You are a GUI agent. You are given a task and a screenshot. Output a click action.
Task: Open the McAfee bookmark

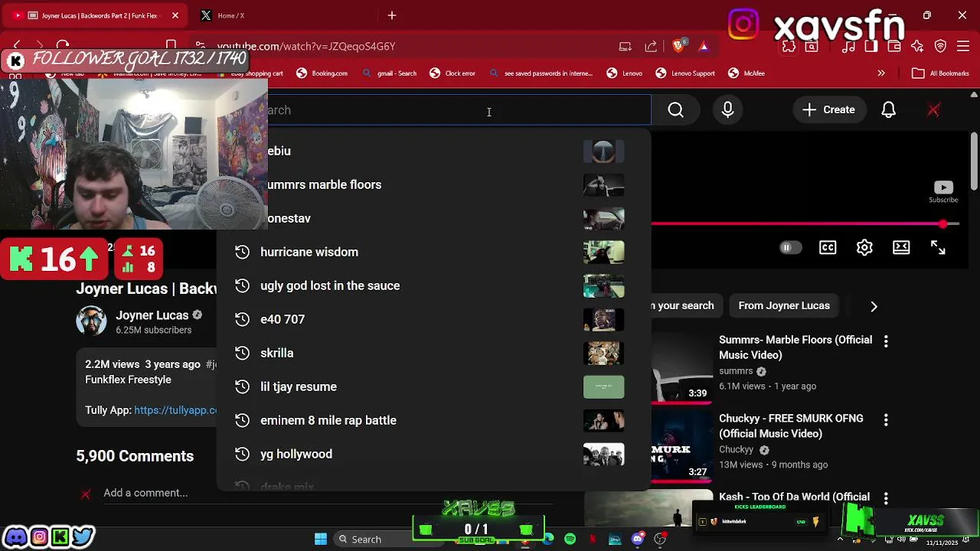pos(746,73)
